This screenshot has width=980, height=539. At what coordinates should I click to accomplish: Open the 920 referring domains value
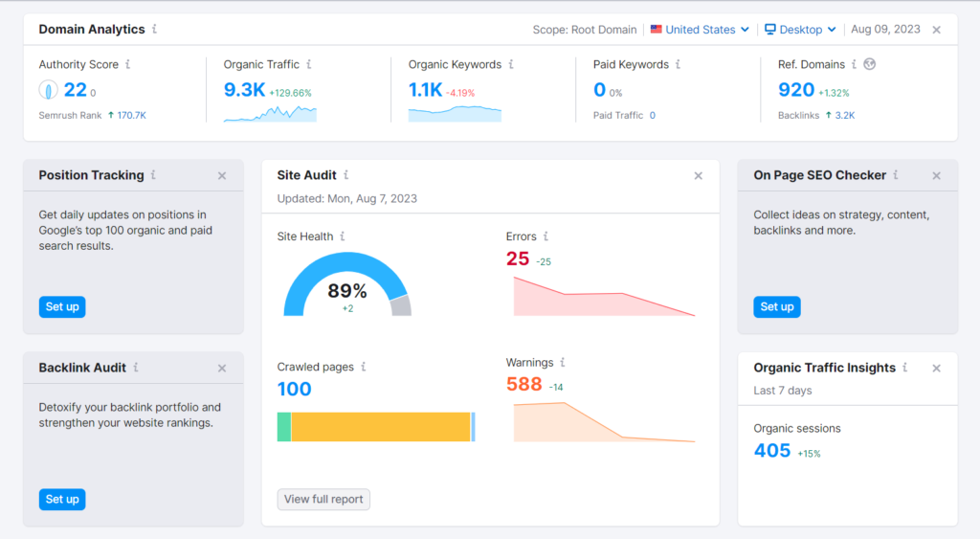coord(796,90)
